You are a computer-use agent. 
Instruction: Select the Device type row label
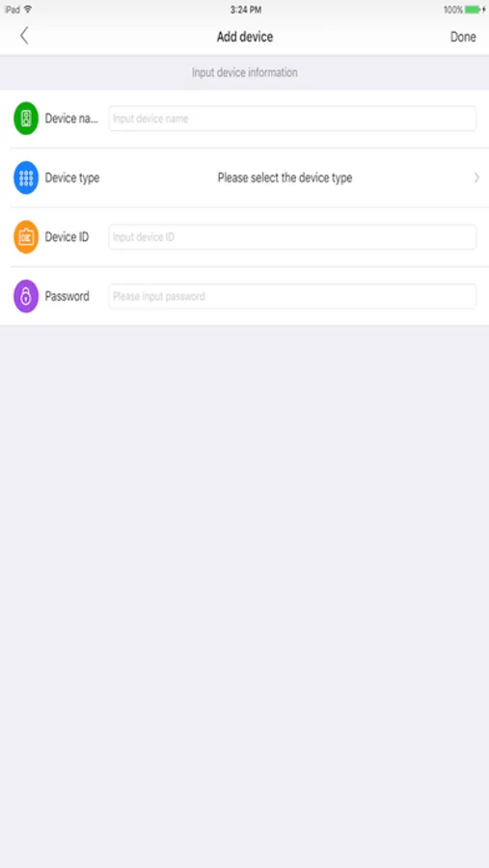[72, 177]
